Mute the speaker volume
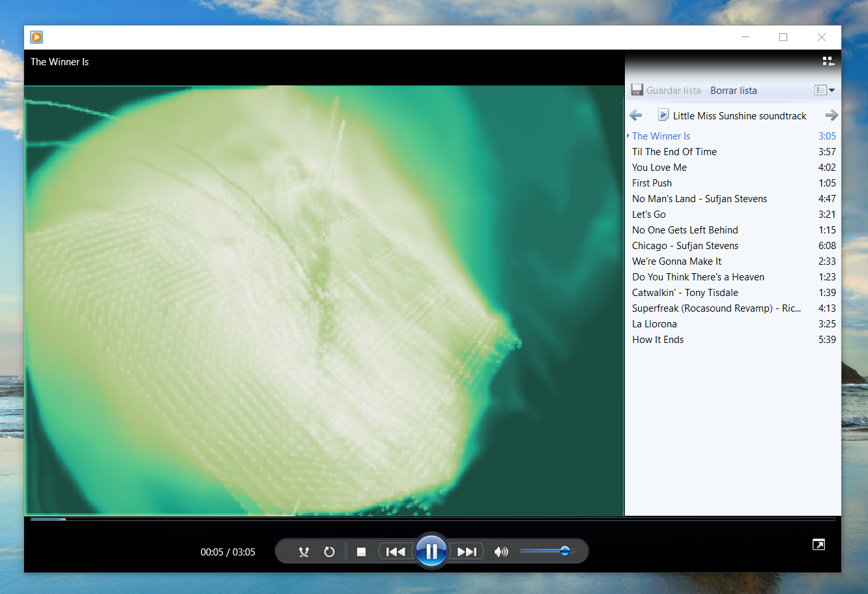868x594 pixels. [500, 552]
